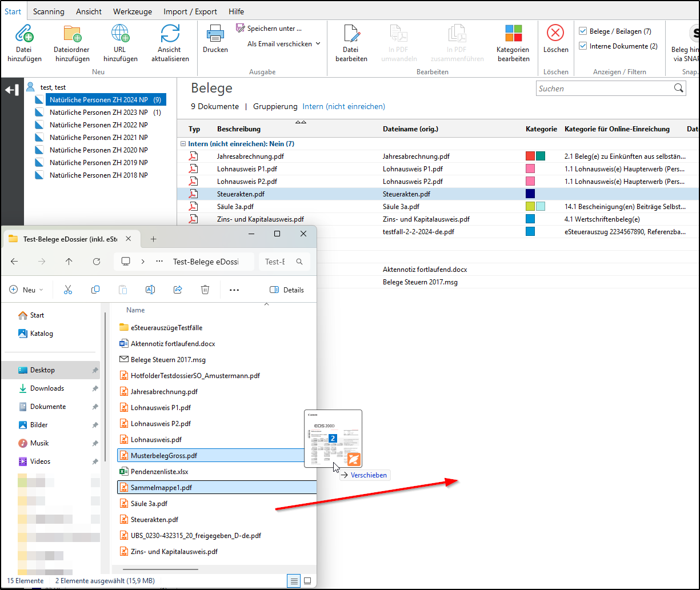Click the Explorer refresh icon
700x590 pixels.
(x=97, y=261)
